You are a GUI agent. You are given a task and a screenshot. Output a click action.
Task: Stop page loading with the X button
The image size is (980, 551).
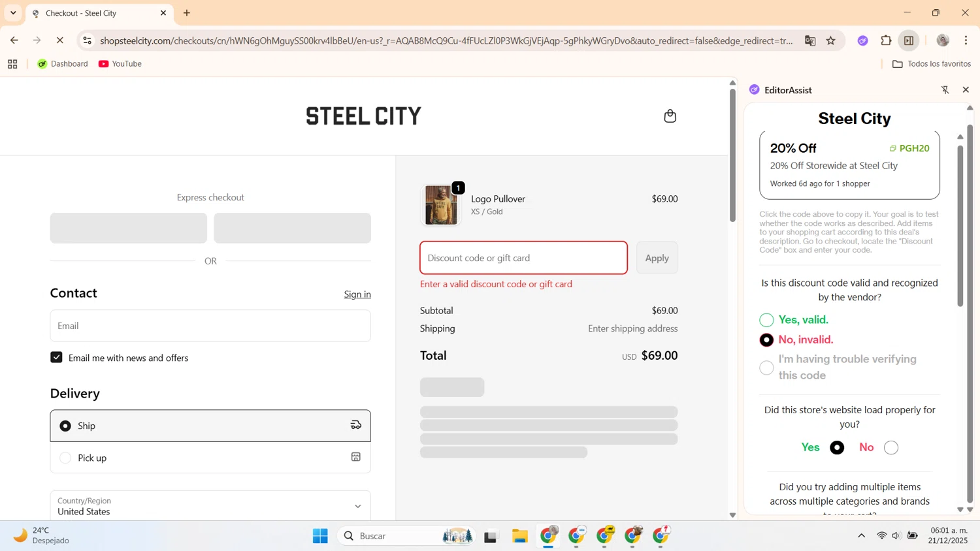click(60, 40)
